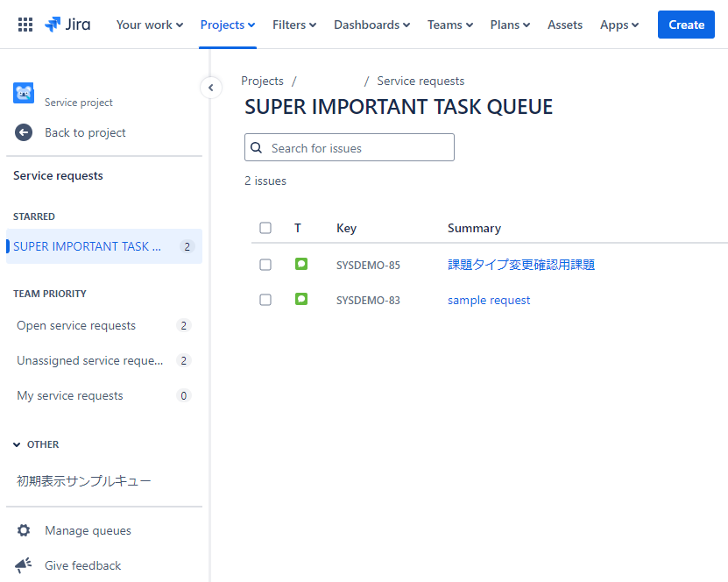
Task: Click Back to project link
Action: pos(85,132)
